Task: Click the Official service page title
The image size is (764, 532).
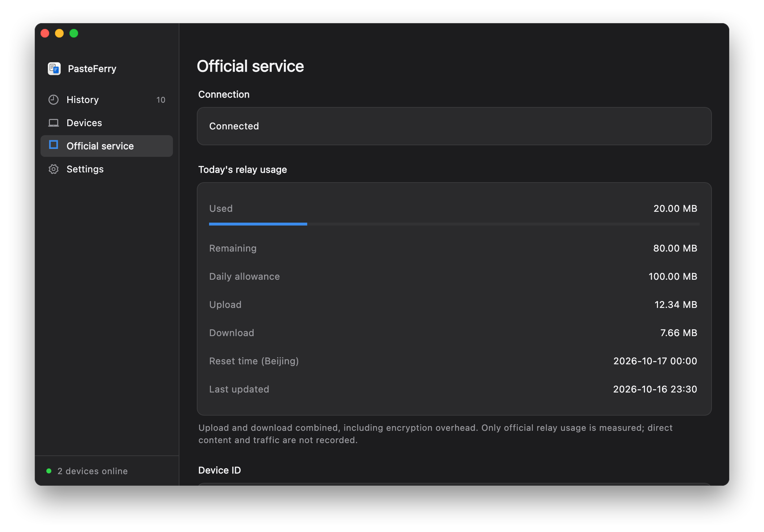Action: coord(250,66)
